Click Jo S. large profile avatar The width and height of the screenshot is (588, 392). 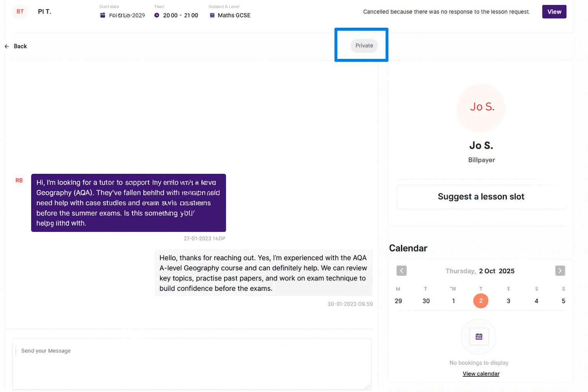point(481,108)
